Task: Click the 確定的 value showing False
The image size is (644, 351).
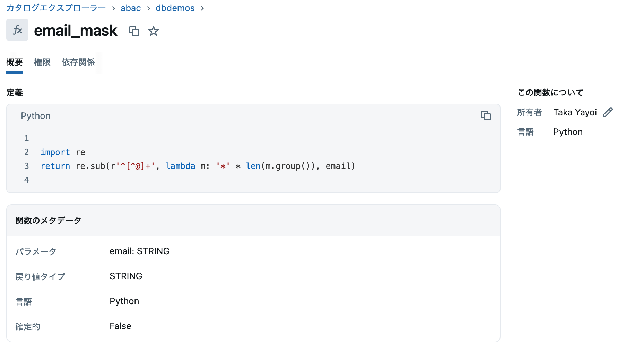Action: 120,326
